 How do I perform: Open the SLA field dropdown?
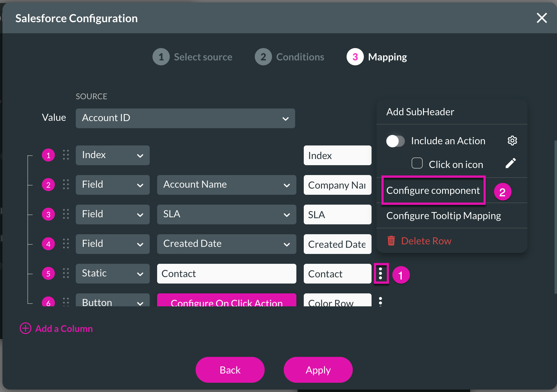tap(227, 214)
